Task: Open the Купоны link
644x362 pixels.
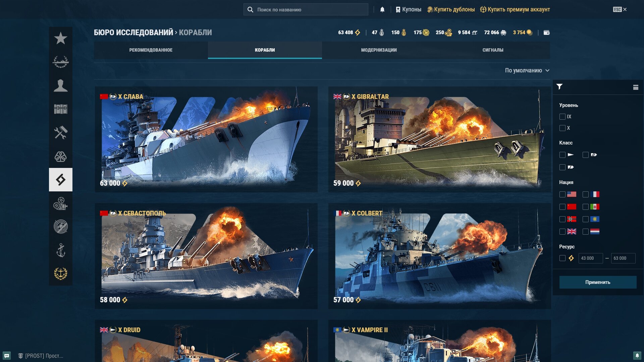Action: [408, 9]
